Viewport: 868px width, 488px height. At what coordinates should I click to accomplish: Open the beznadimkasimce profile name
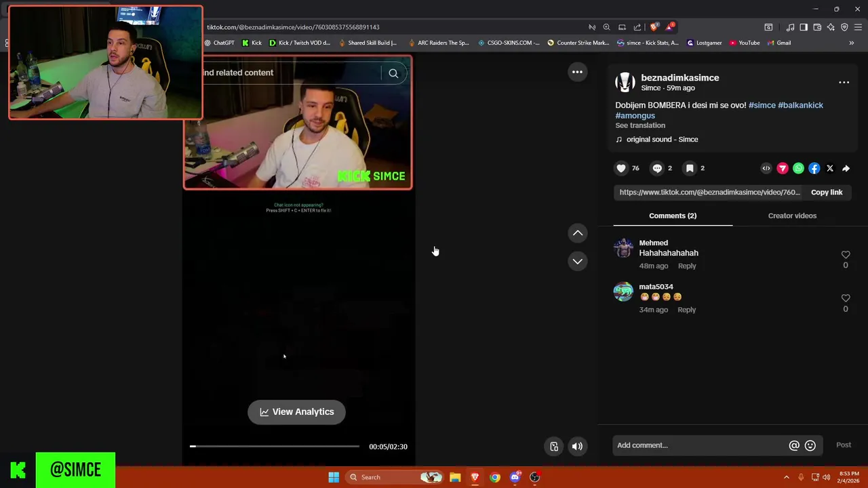pyautogui.click(x=680, y=78)
